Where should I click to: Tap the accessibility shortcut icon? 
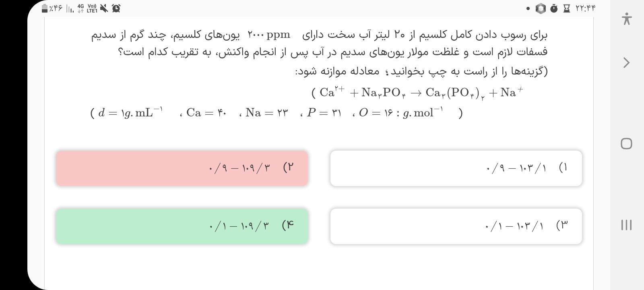pyautogui.click(x=626, y=19)
